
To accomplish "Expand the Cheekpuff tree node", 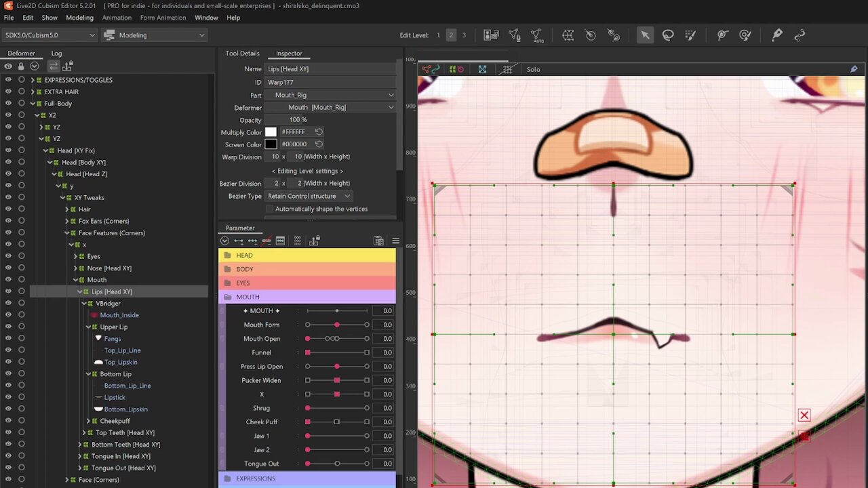I will coord(88,421).
